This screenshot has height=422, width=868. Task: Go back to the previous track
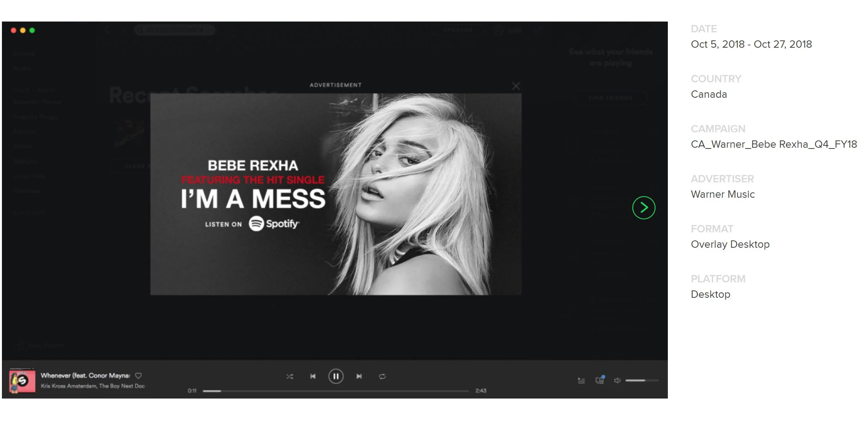click(313, 376)
